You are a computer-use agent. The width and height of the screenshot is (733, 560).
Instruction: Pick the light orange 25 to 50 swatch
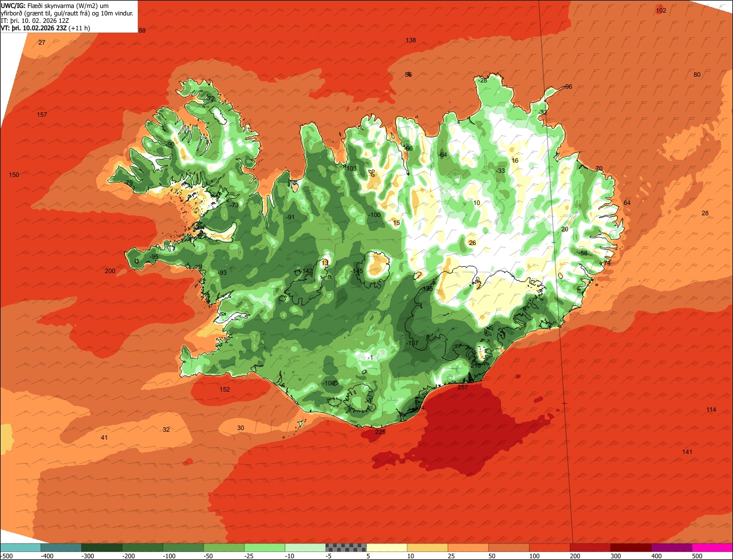tap(468, 547)
